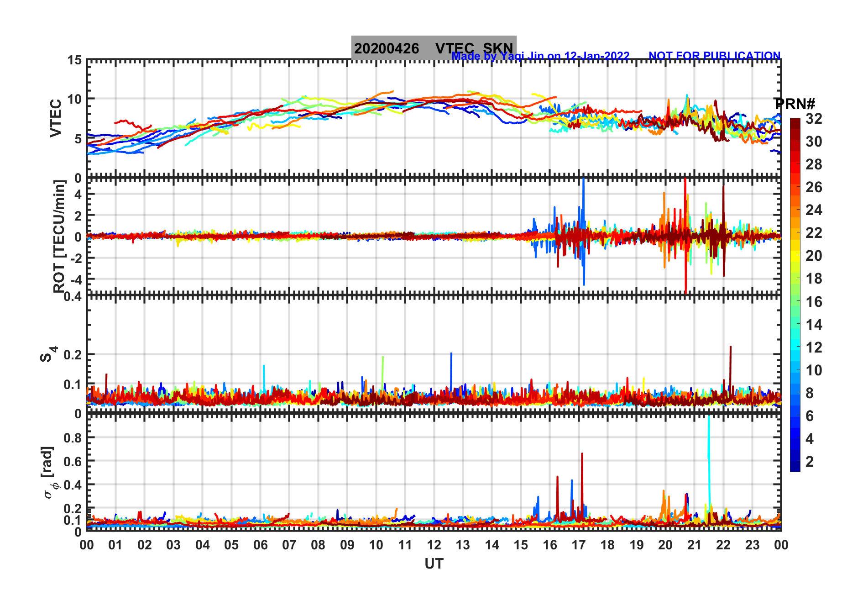
Task: Click the VTEC axis tick label 10
Action: [75, 99]
